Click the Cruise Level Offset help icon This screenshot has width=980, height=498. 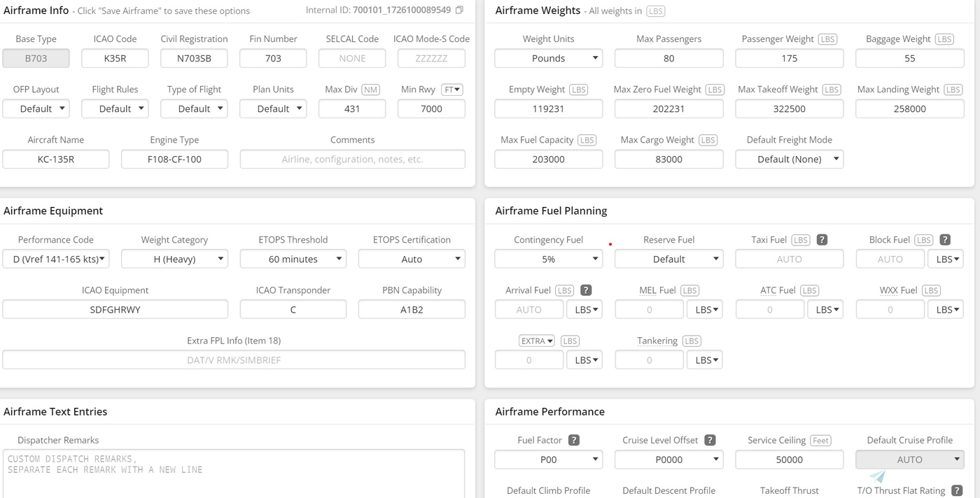coord(710,441)
